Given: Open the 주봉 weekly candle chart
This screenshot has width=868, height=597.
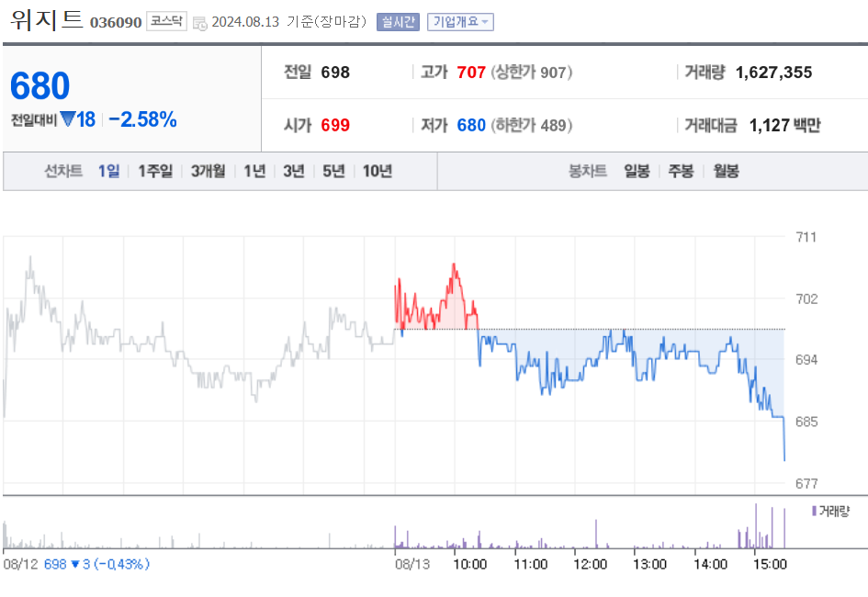Looking at the screenshot, I should [x=681, y=171].
